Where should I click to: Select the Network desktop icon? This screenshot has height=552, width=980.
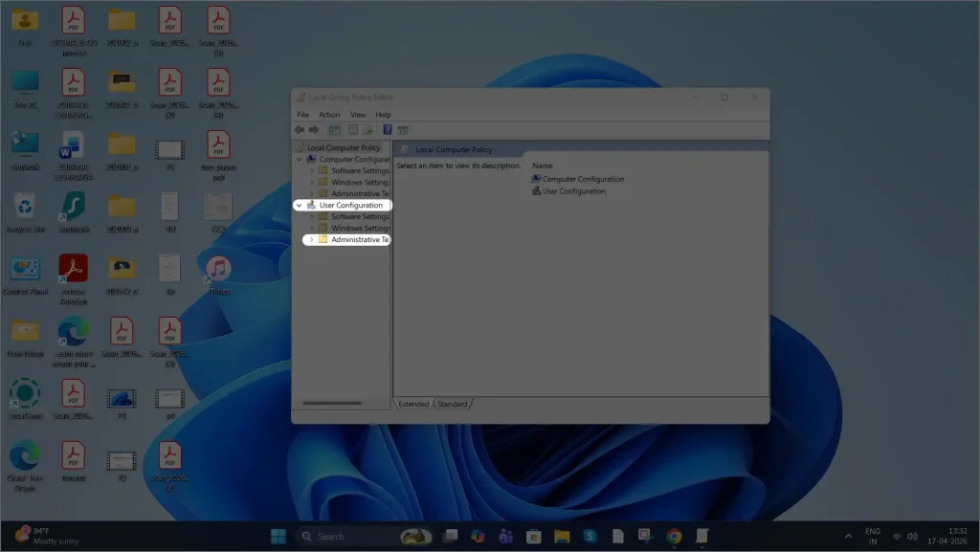(x=25, y=152)
